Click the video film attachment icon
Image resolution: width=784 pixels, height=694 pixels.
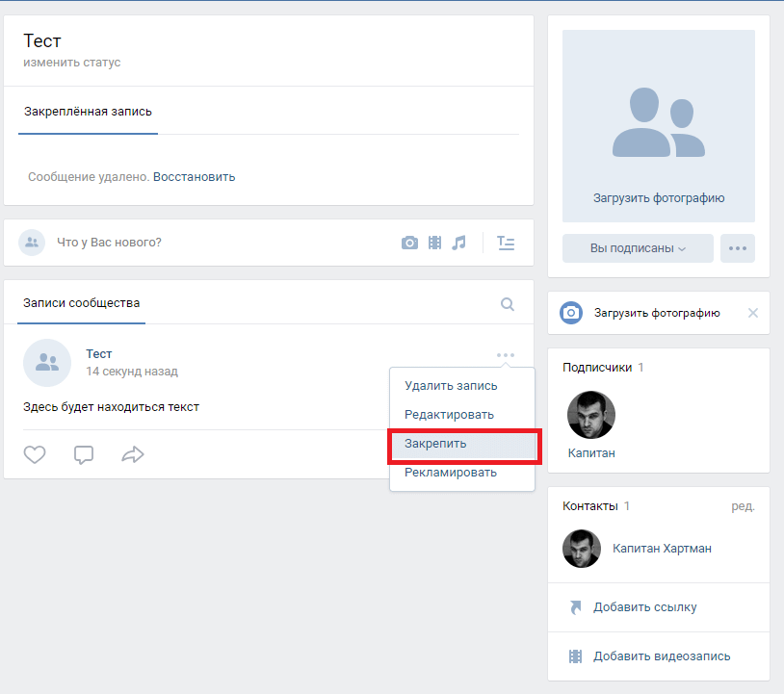pos(434,243)
